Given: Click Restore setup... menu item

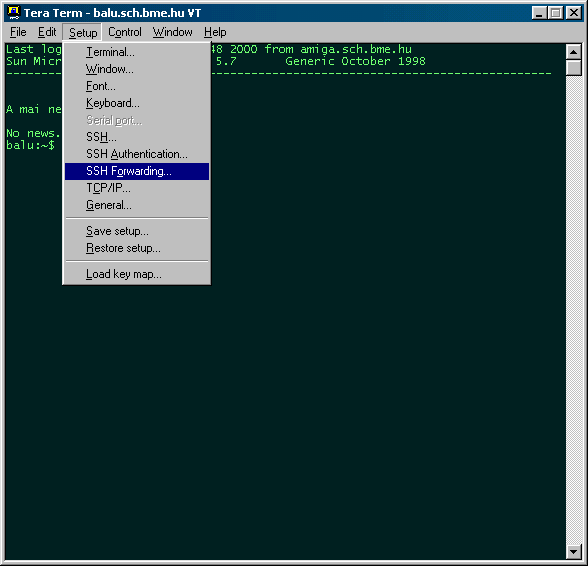Looking at the screenshot, I should tap(137, 248).
